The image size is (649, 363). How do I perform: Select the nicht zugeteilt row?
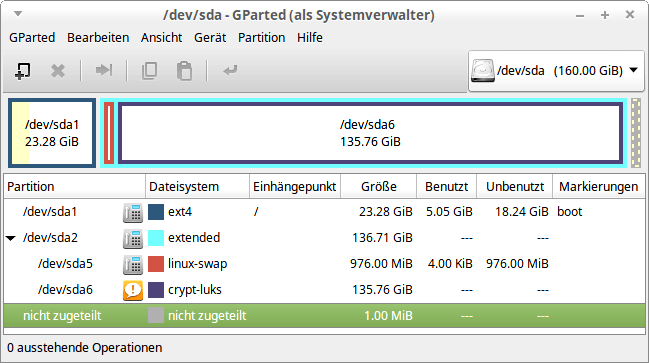point(324,316)
